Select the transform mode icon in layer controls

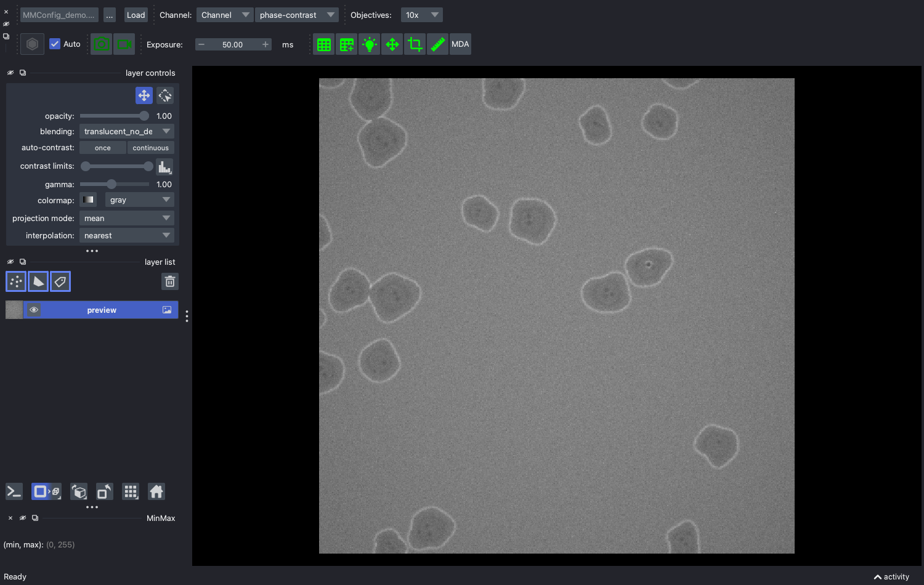point(165,95)
